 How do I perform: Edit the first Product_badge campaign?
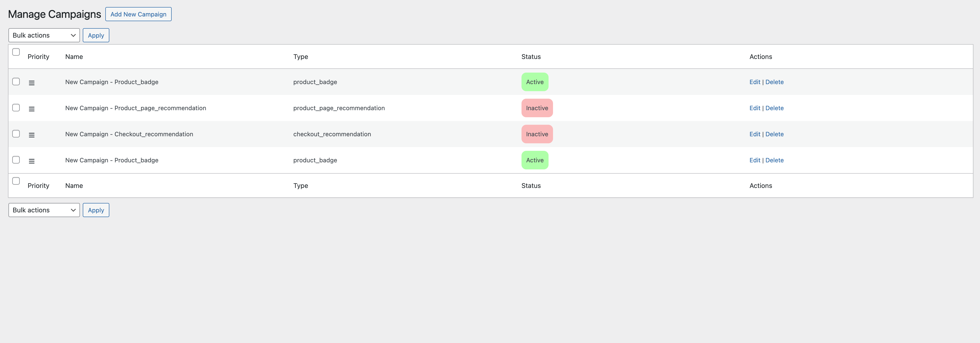755,82
